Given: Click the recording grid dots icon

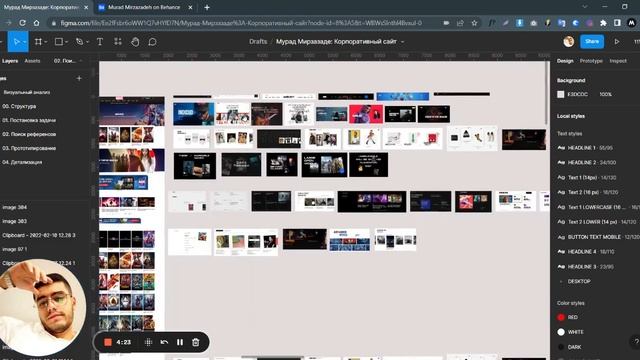Looking at the screenshot, I should 149,342.
